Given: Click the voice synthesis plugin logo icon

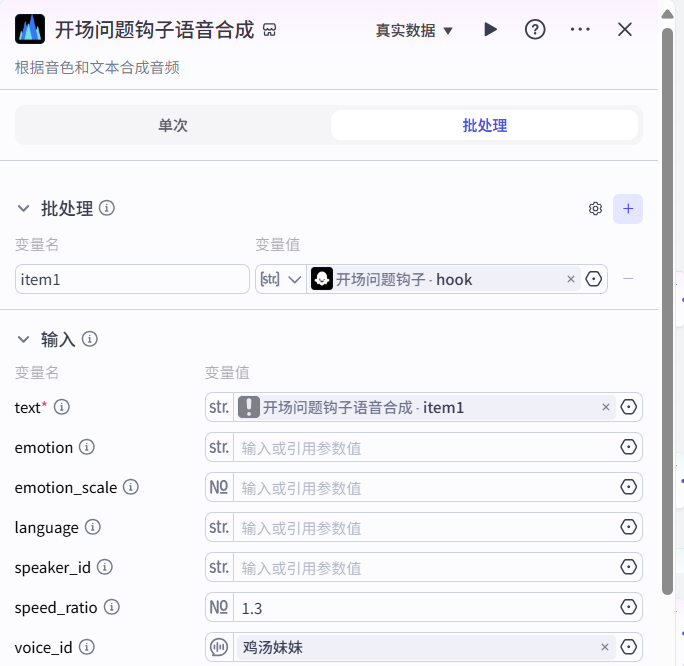Looking at the screenshot, I should tap(30, 29).
